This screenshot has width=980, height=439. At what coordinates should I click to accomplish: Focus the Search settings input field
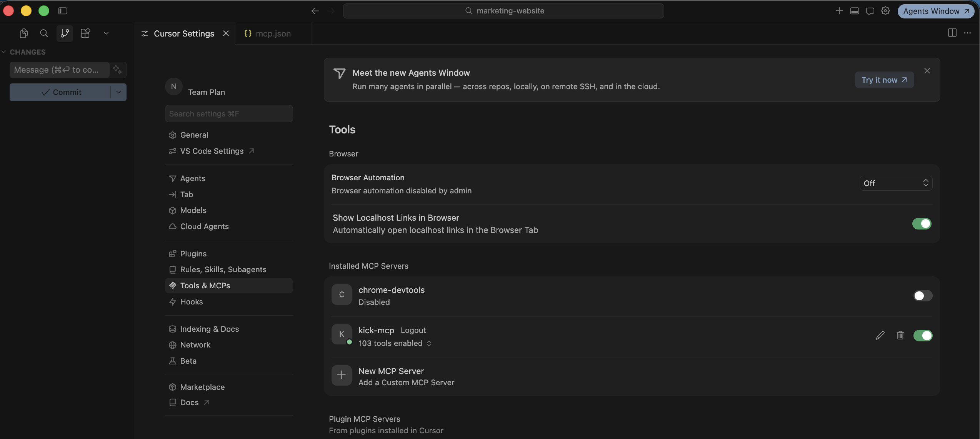click(229, 114)
